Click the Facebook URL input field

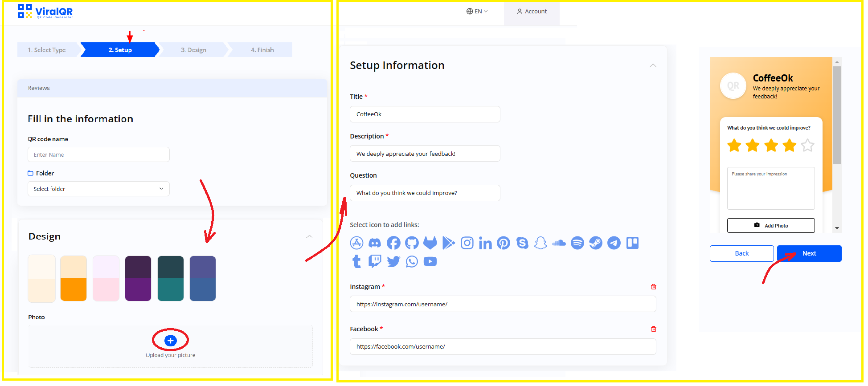point(503,346)
